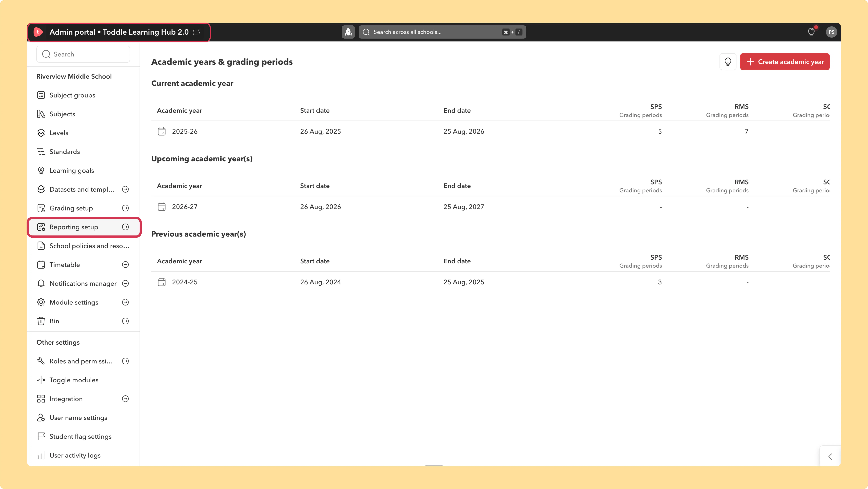Open Toggle modules settings
Screen dimensions: 868x489
(x=83, y=380)
